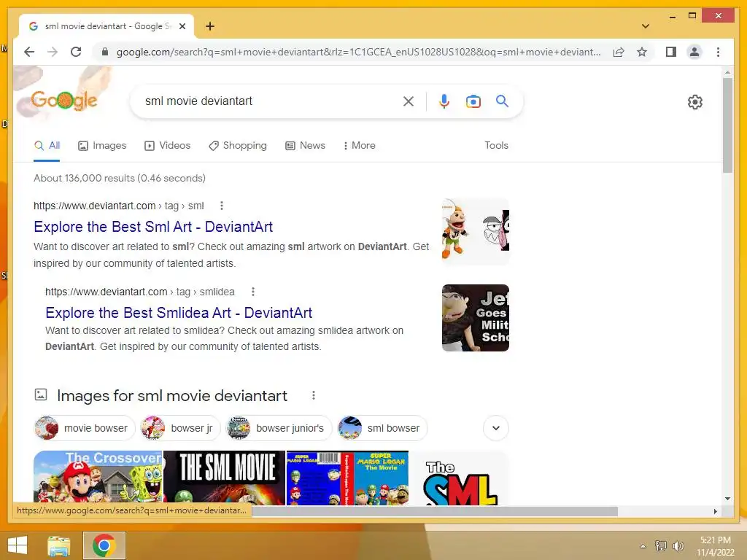Open Explore the Best Smlidea Art link
The width and height of the screenshot is (747, 560).
click(179, 312)
